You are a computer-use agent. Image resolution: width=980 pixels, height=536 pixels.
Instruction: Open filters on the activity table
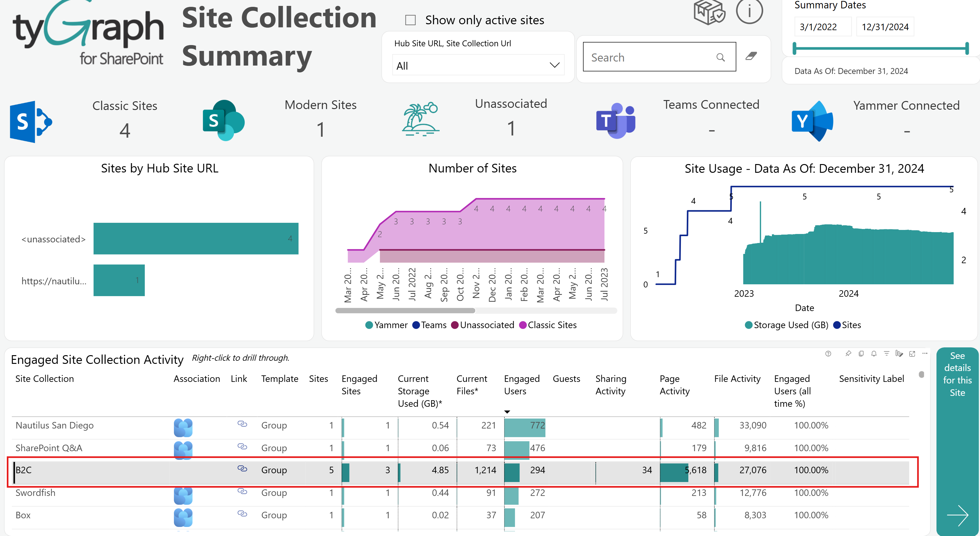click(887, 354)
